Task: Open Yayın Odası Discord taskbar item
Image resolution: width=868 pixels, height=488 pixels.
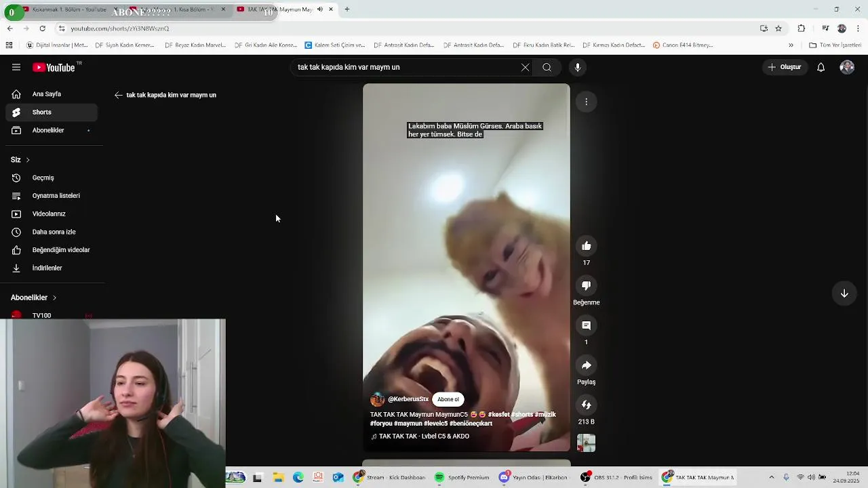Action: (x=534, y=478)
